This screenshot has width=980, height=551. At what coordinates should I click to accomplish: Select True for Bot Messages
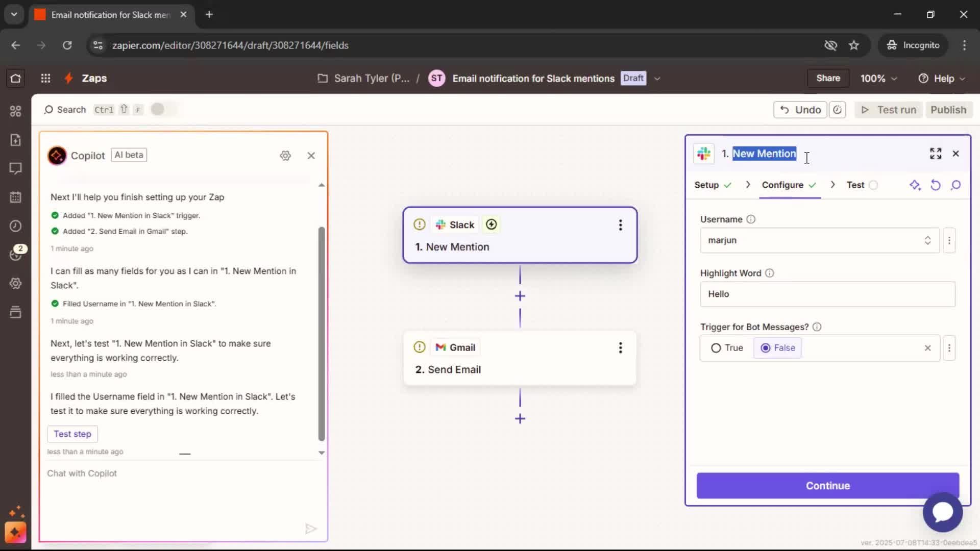coord(727,348)
